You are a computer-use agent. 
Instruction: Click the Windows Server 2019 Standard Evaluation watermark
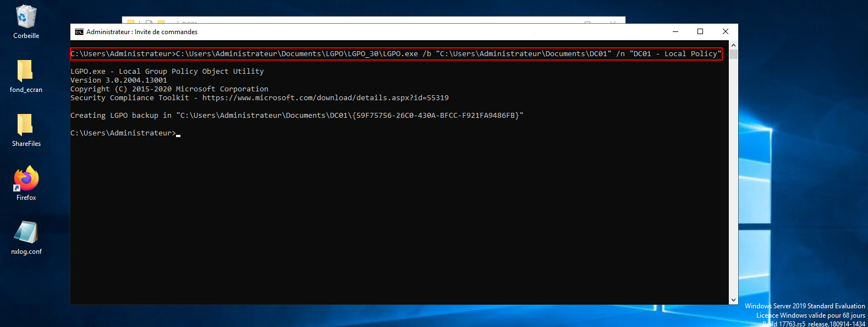[x=804, y=306]
